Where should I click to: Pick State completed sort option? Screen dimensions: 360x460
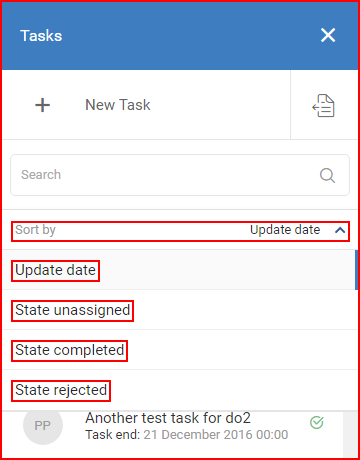click(69, 351)
